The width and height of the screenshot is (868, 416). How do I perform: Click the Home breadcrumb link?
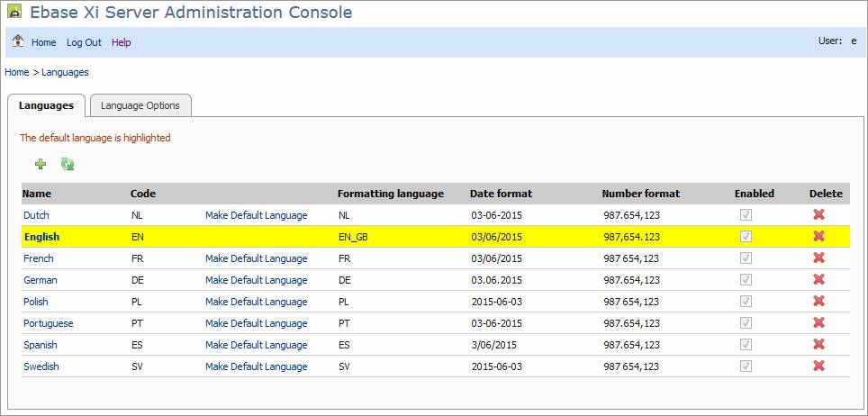click(16, 72)
